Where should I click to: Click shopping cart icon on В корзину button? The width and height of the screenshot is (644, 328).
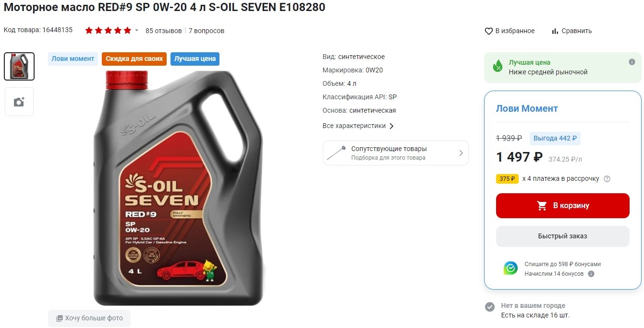pos(542,206)
